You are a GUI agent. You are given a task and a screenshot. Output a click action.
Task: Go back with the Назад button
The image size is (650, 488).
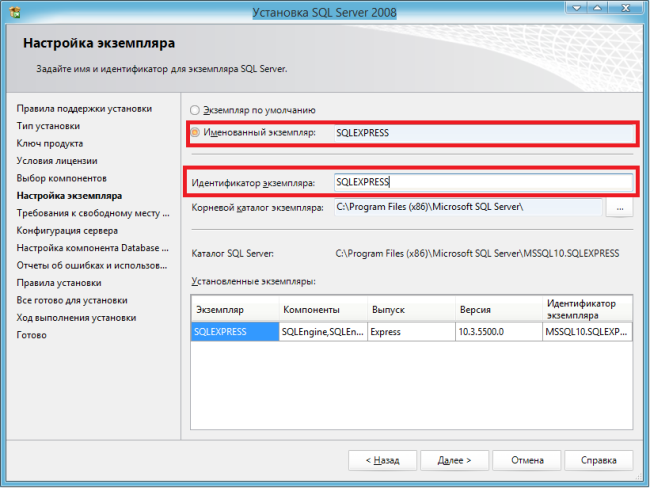coord(383,460)
